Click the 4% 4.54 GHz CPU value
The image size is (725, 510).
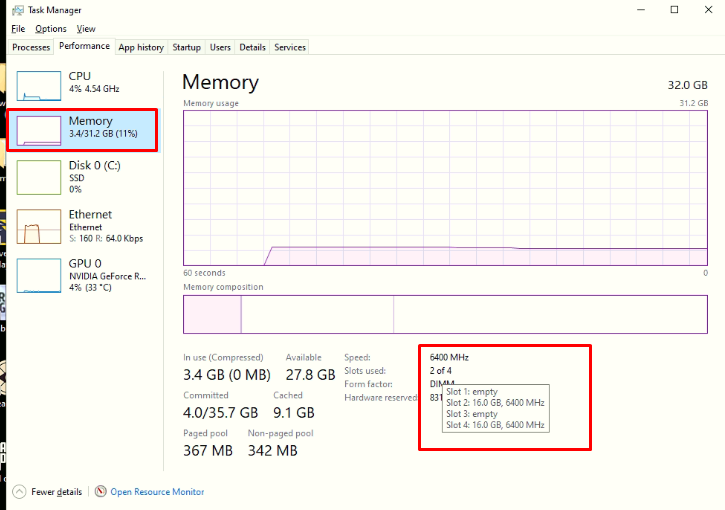[x=94, y=89]
